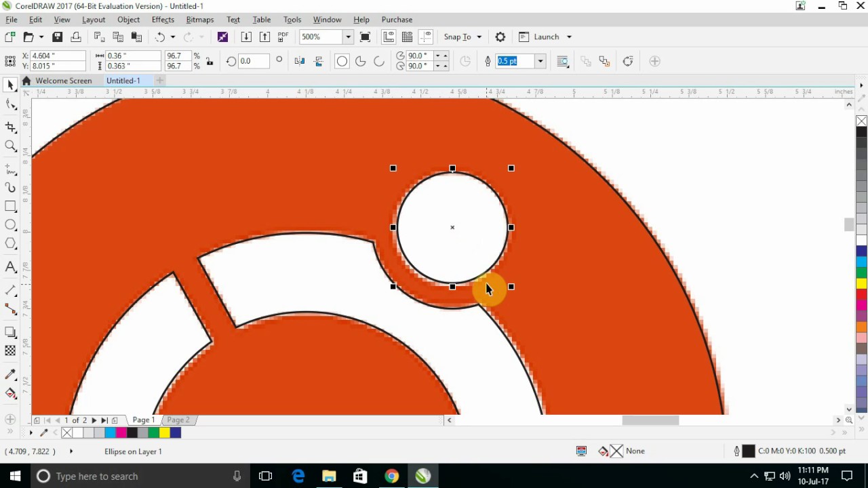This screenshot has width=868, height=488.
Task: Open the Snap To dropdown
Action: [x=463, y=37]
